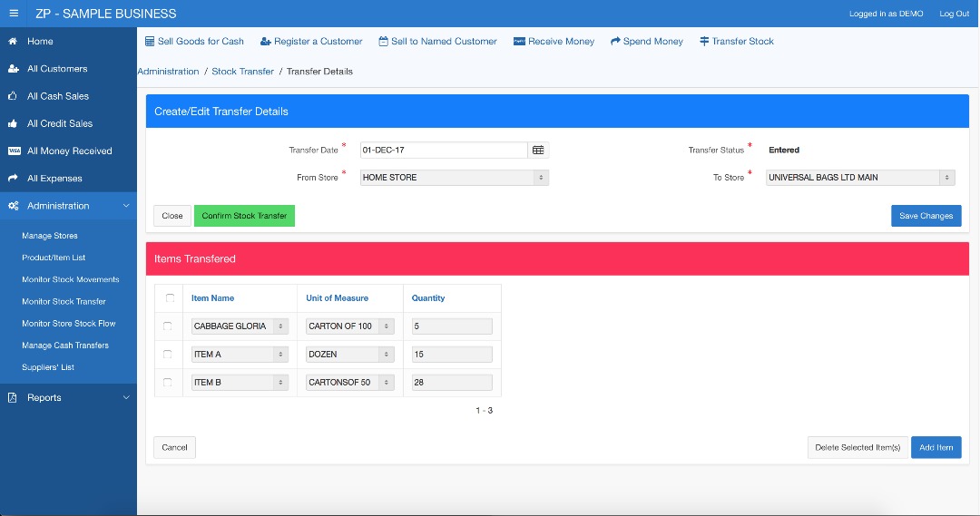Click the quantity field showing 28

point(452,383)
